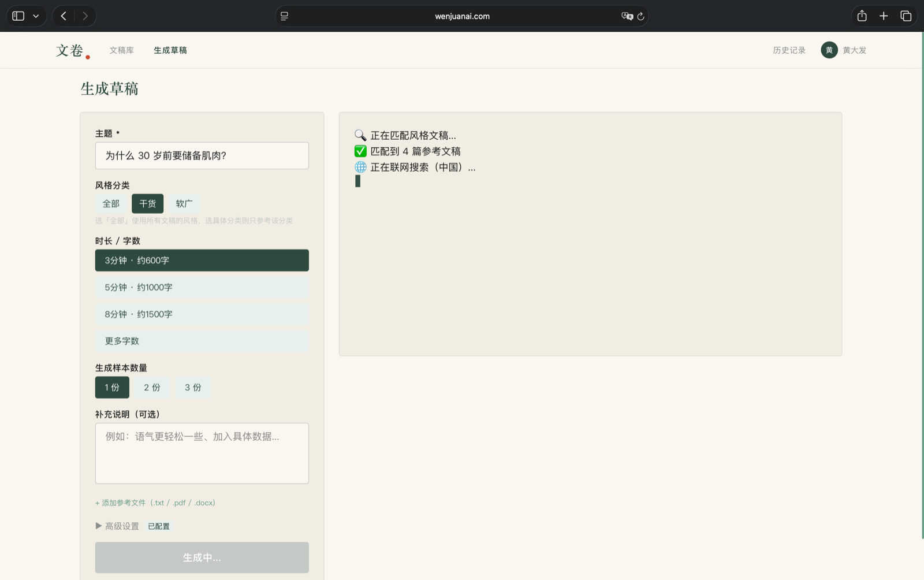
Task: Choose 5分钟 · 约1000字 length option
Action: tap(202, 287)
